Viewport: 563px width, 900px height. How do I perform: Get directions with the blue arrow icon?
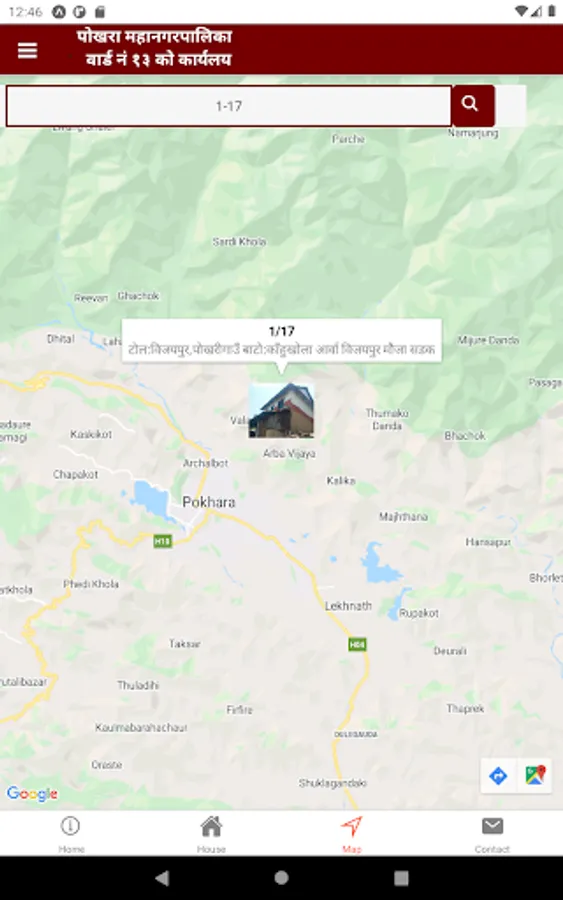point(498,776)
